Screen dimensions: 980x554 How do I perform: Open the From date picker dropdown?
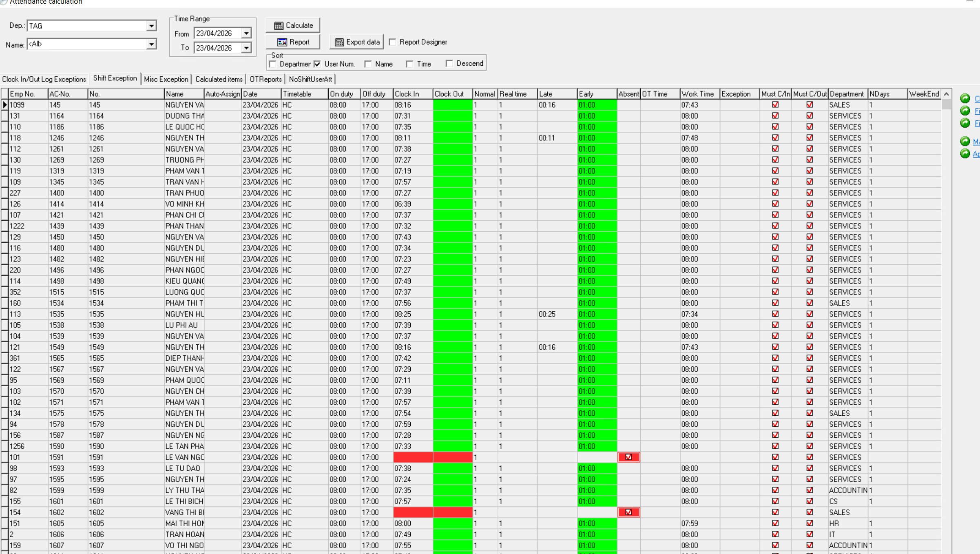[x=246, y=33]
